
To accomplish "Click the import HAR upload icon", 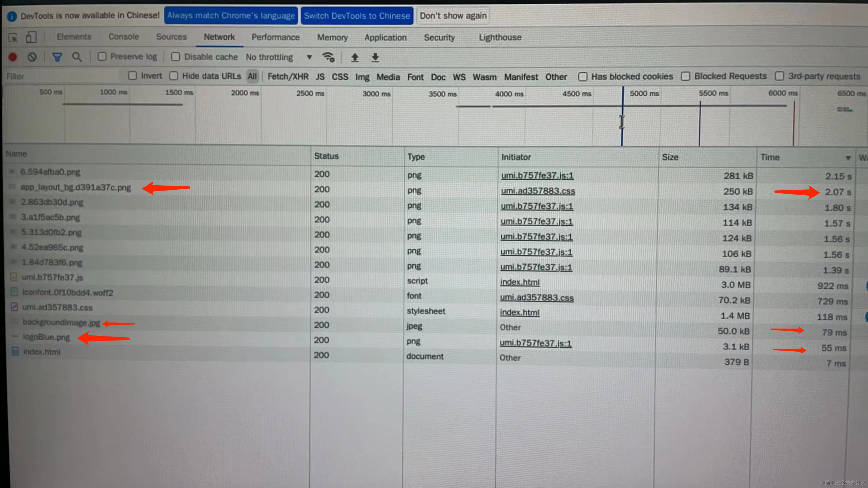I will pyautogui.click(x=354, y=58).
